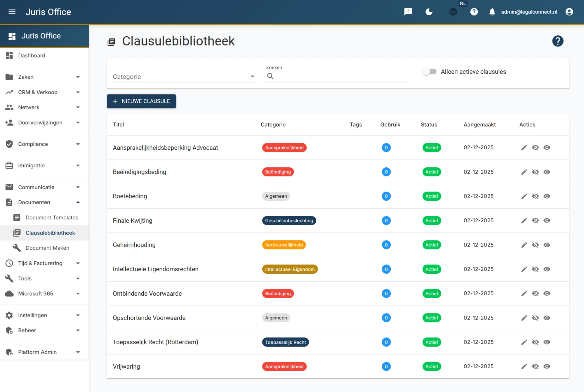Open notifications bell
The height and width of the screenshot is (392, 584).
pyautogui.click(x=492, y=12)
